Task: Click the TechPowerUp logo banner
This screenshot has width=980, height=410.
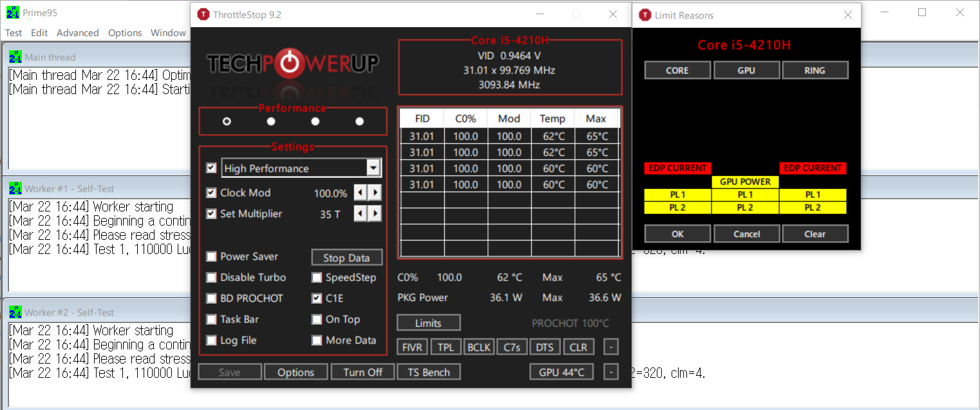Action: tap(293, 63)
